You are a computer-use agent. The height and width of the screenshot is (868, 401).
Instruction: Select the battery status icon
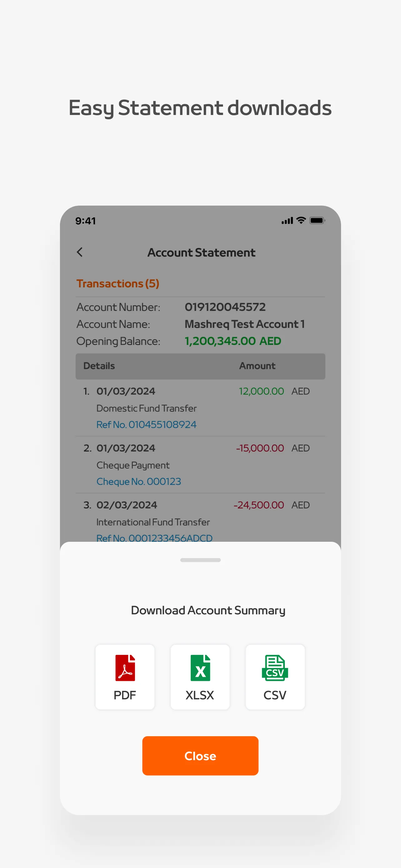(317, 220)
